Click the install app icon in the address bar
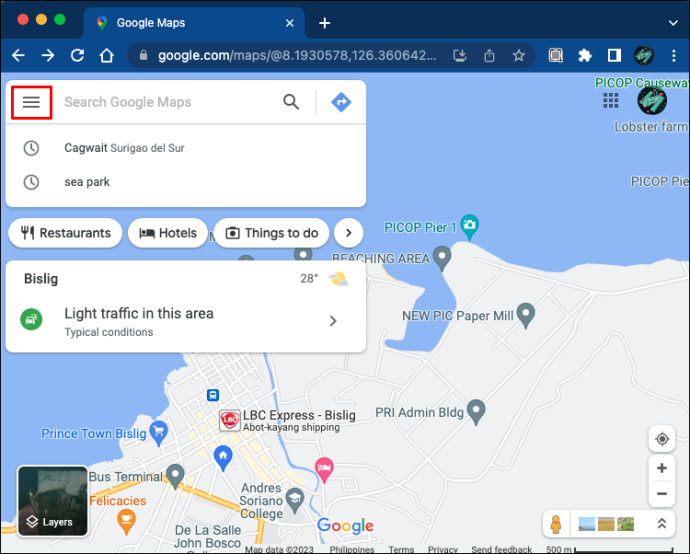 point(459,55)
